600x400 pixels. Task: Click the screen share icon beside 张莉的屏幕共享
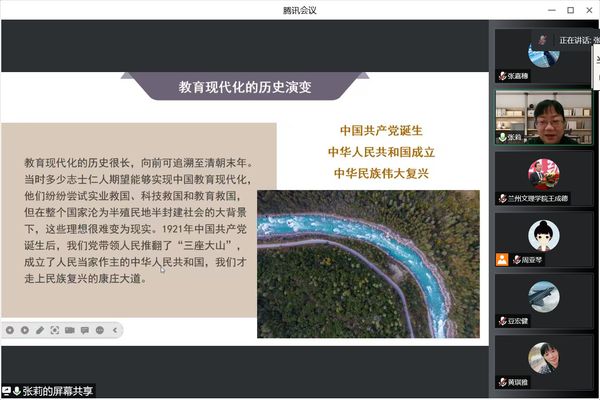tap(6, 391)
